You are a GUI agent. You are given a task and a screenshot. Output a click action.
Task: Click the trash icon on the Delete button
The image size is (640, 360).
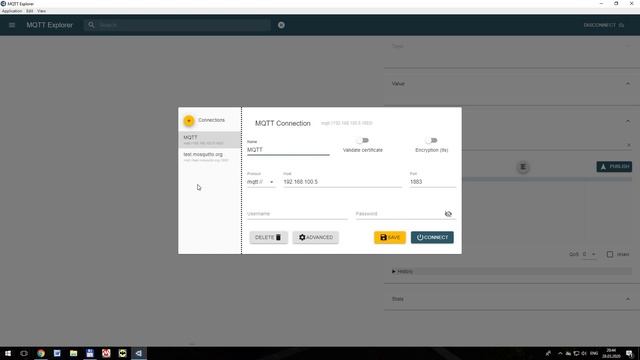[278, 237]
